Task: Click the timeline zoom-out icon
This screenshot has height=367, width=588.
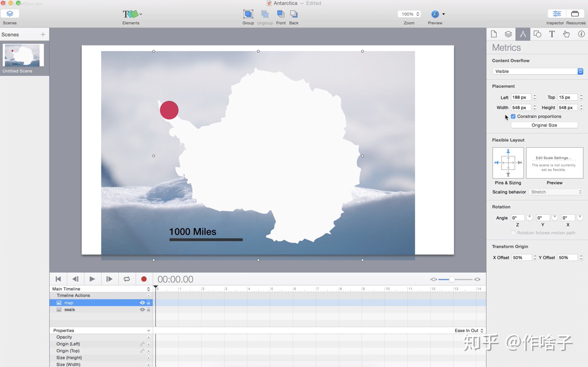Action: 433,280
